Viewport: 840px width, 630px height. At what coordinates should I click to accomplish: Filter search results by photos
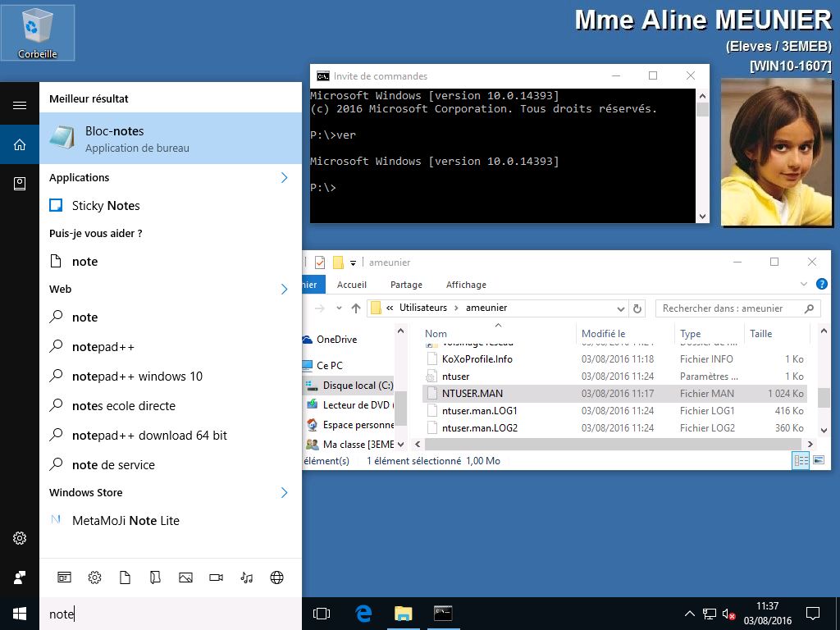tap(186, 577)
